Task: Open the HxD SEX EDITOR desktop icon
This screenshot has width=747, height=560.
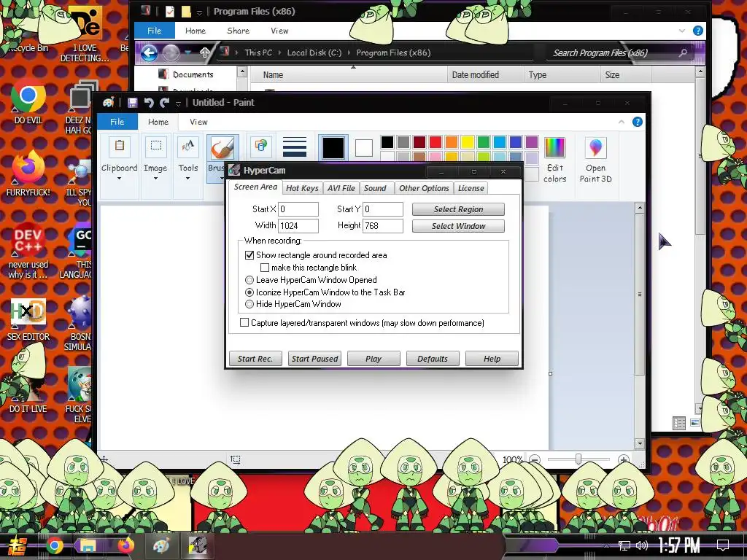Action: (x=28, y=319)
